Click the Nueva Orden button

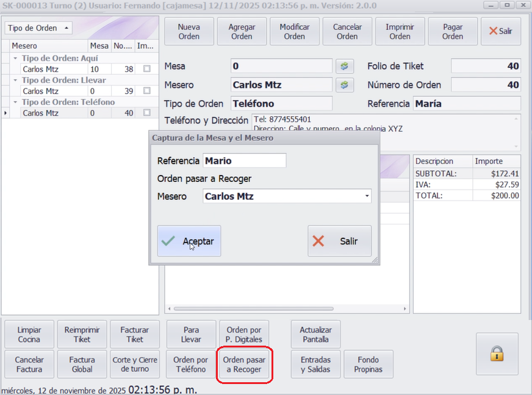coord(189,32)
